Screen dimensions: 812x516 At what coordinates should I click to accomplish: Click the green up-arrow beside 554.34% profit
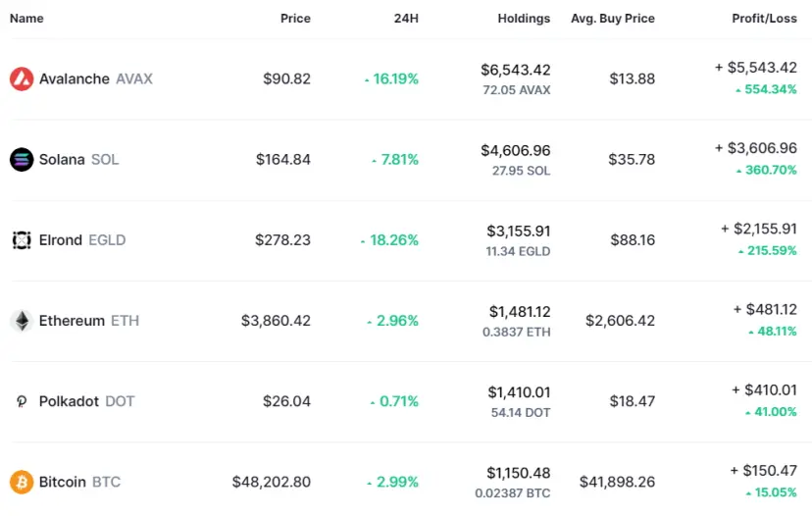click(x=738, y=90)
